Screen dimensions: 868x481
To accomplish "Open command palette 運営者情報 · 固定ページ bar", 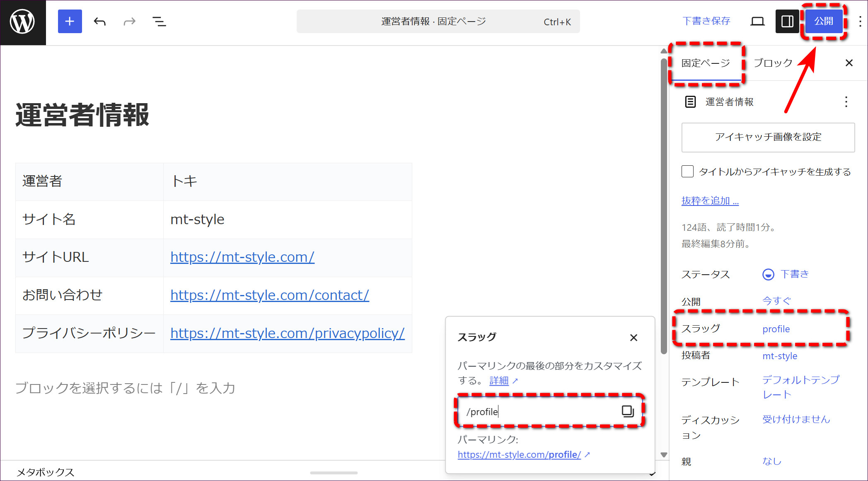I will pos(438,22).
